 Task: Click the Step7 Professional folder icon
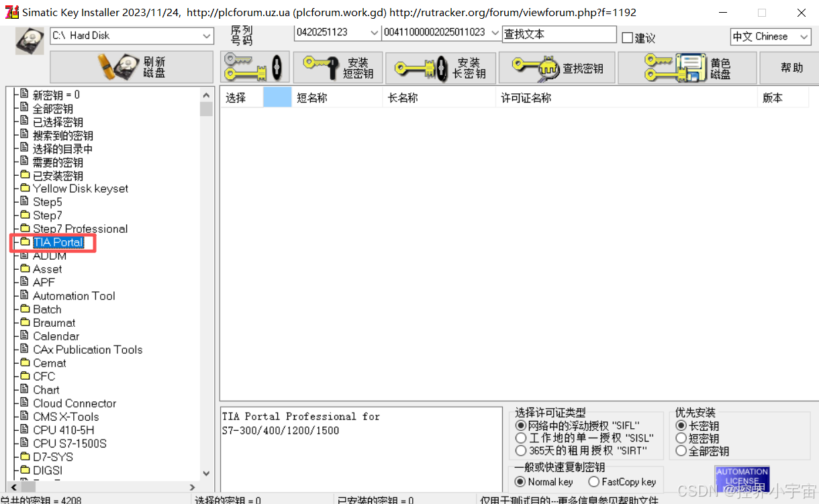(25, 228)
